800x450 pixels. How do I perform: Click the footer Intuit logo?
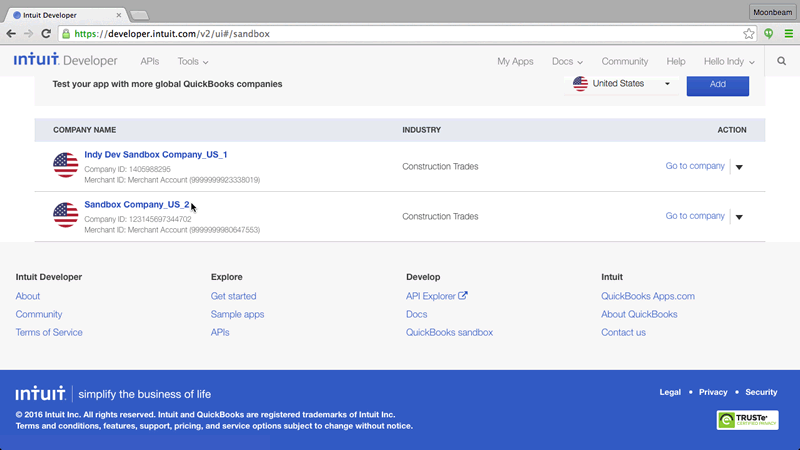coord(40,393)
